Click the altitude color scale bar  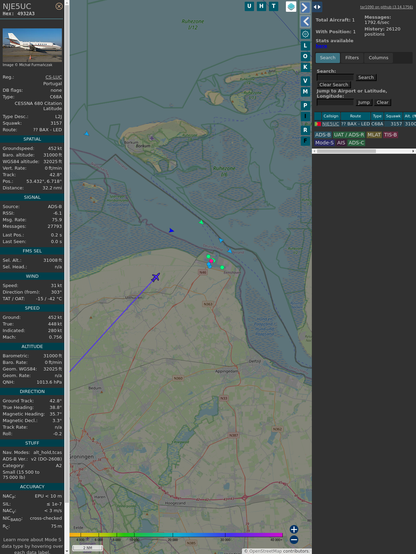(176, 535)
